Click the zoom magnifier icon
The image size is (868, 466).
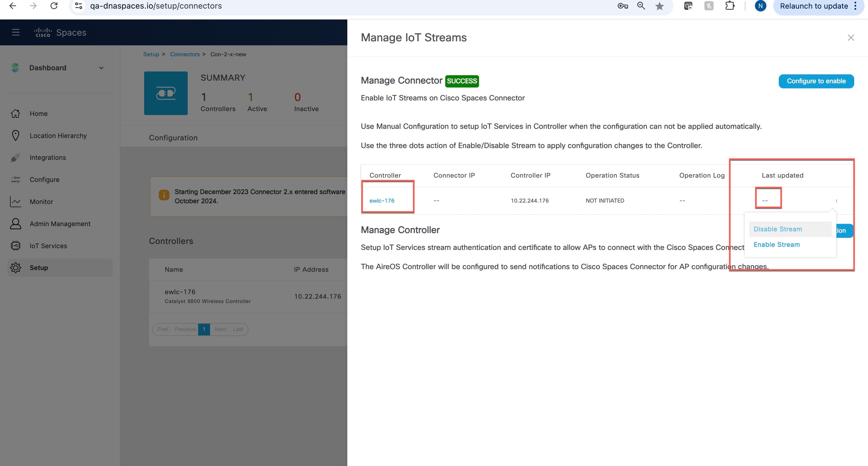point(641,6)
